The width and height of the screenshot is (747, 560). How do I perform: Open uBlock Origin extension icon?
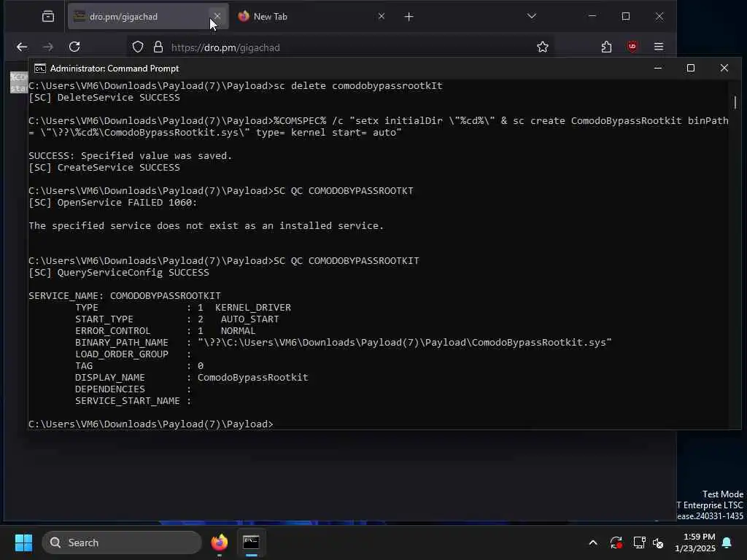point(632,47)
